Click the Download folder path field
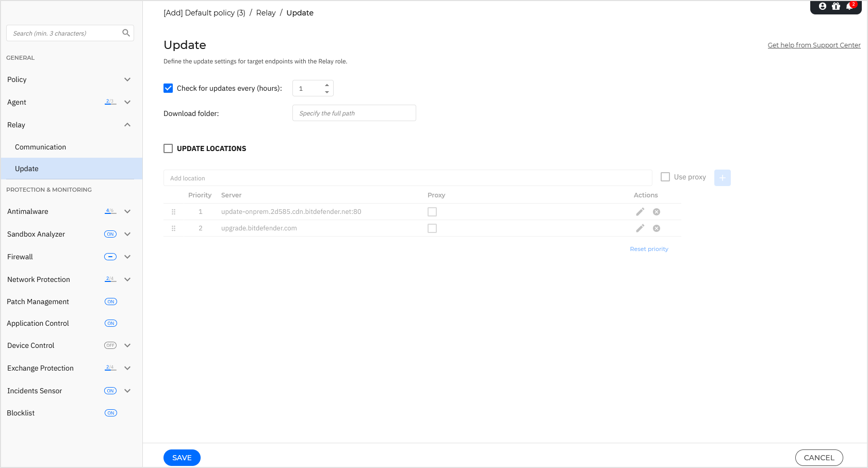Viewport: 868px width, 468px height. pos(354,113)
